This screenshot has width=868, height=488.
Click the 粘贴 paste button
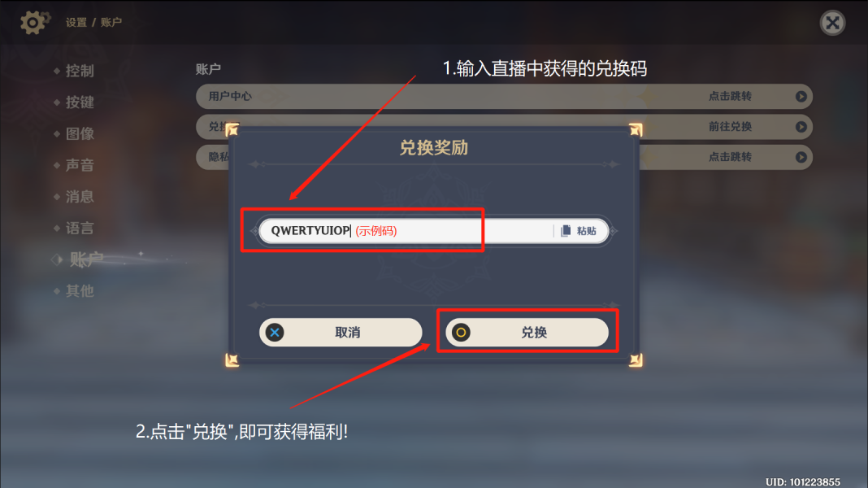coord(579,231)
